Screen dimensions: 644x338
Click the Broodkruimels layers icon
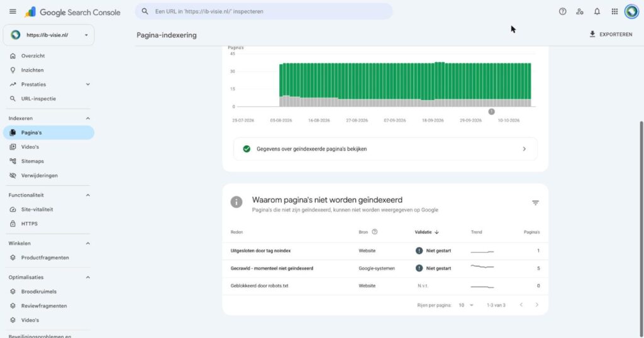coord(13,292)
